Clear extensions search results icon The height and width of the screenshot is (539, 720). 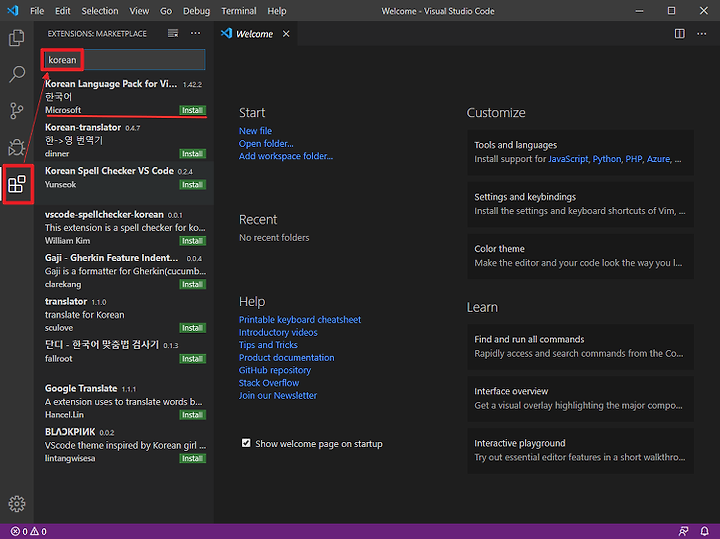(x=173, y=34)
